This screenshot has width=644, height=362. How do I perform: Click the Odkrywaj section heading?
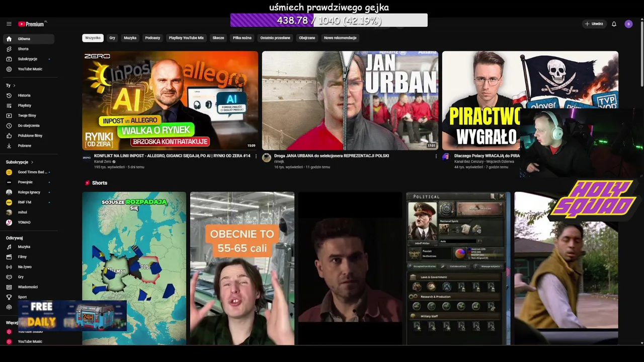click(14, 238)
